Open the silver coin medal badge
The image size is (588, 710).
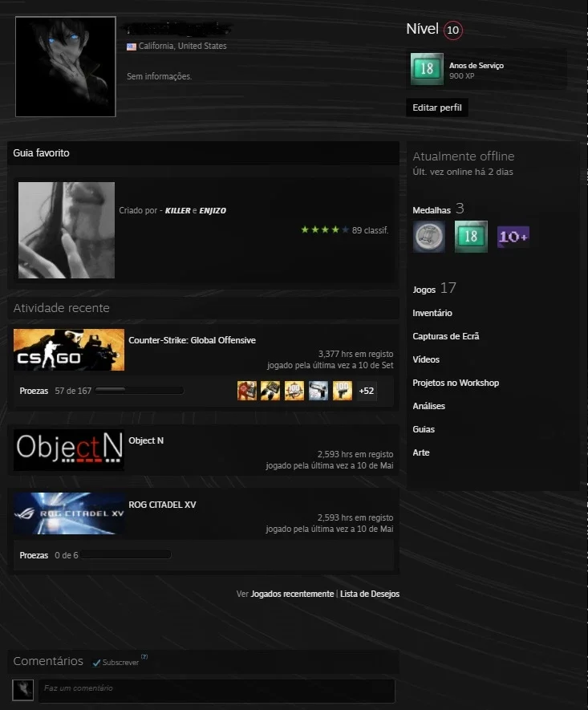tap(428, 237)
